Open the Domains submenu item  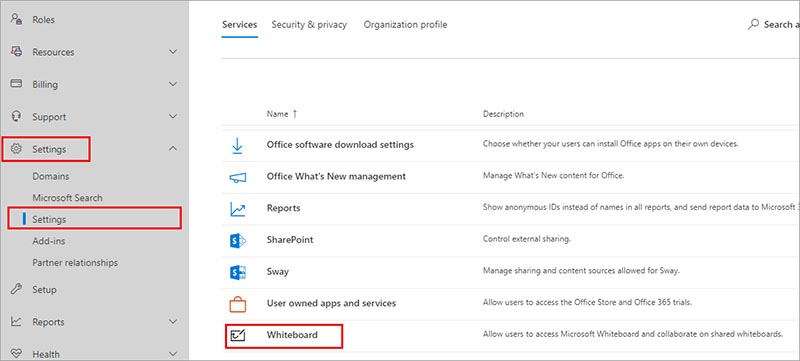pos(51,176)
